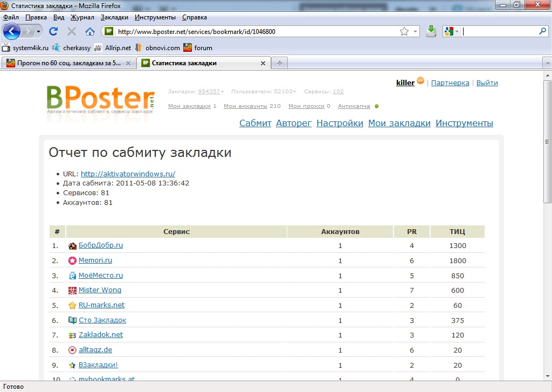Open the aktivatorwindows.ru URL link

[128, 174]
